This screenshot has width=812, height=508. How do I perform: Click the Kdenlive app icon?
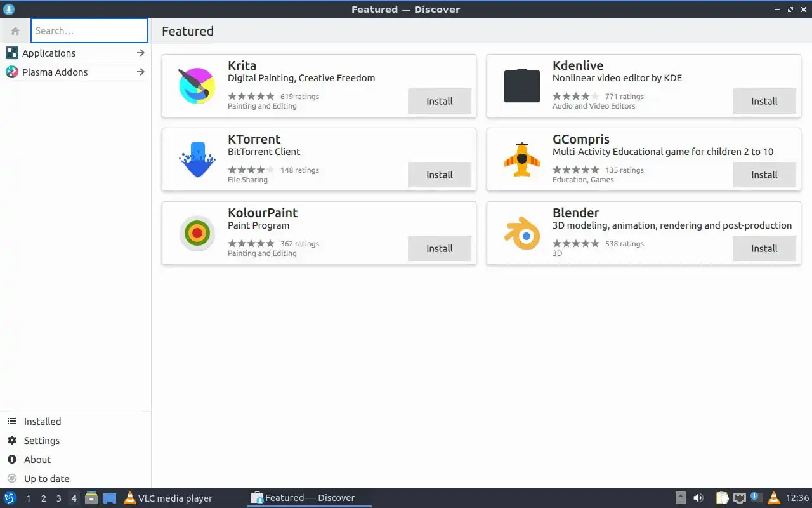(x=522, y=86)
